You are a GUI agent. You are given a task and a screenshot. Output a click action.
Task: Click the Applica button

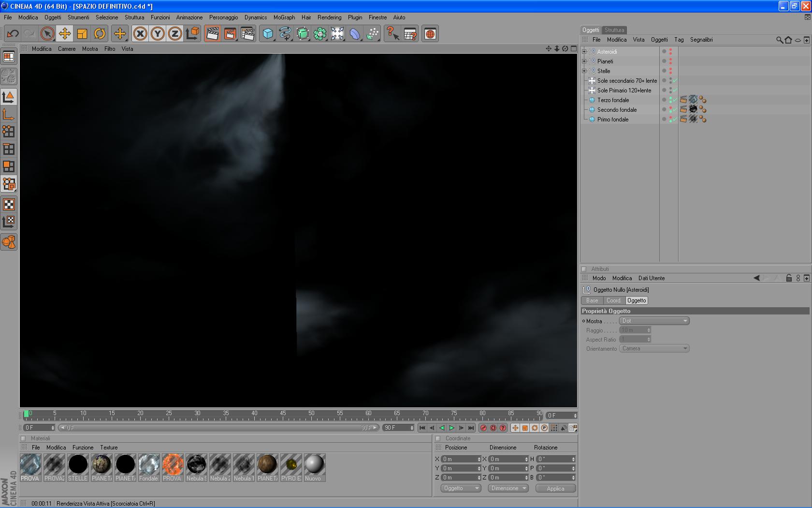click(555, 489)
